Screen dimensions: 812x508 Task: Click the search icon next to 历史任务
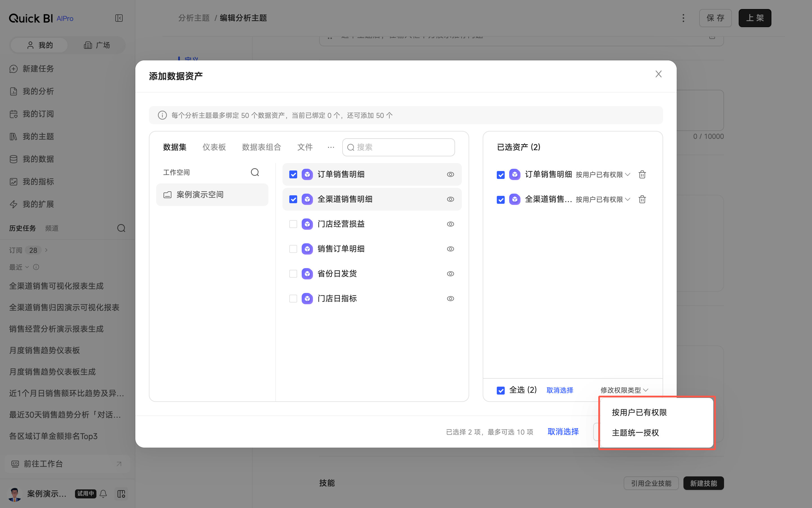(x=121, y=228)
